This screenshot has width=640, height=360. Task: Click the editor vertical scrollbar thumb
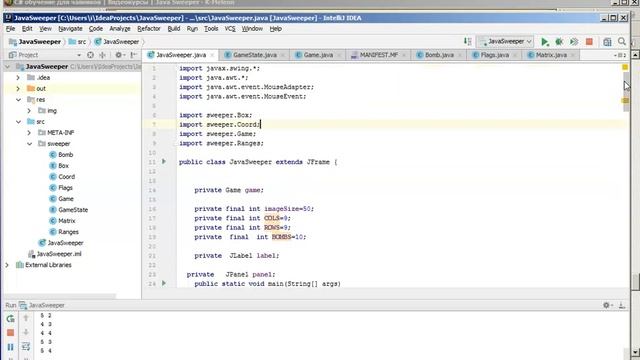point(626,92)
